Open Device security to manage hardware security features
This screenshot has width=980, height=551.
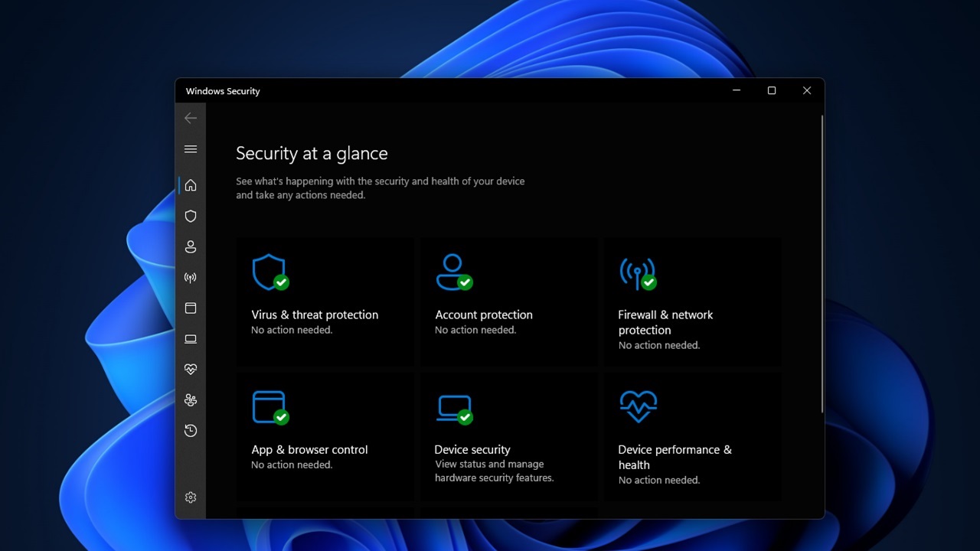[x=508, y=436]
